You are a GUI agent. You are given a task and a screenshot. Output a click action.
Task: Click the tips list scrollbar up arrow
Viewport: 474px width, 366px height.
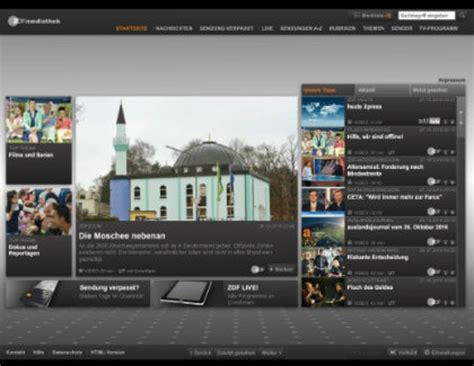[x=461, y=113]
